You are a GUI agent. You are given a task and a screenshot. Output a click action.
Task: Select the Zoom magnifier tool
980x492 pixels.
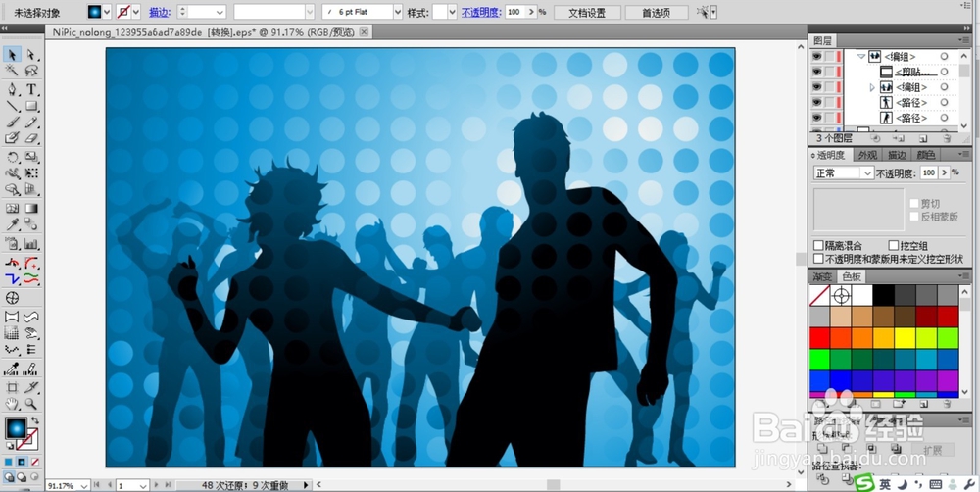pyautogui.click(x=31, y=404)
